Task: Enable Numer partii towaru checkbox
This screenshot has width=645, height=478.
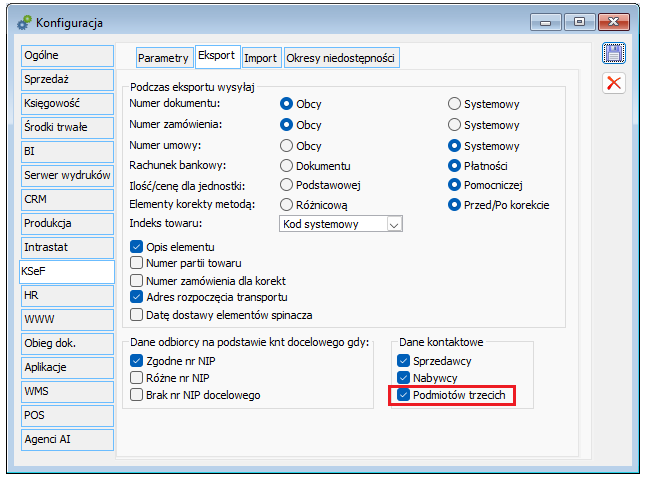Action: (137, 262)
